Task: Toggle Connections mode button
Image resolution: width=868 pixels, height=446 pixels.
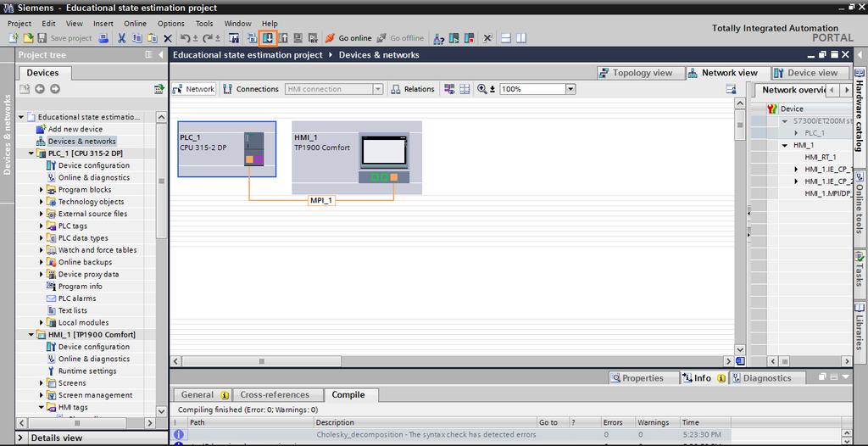Action: 251,89
